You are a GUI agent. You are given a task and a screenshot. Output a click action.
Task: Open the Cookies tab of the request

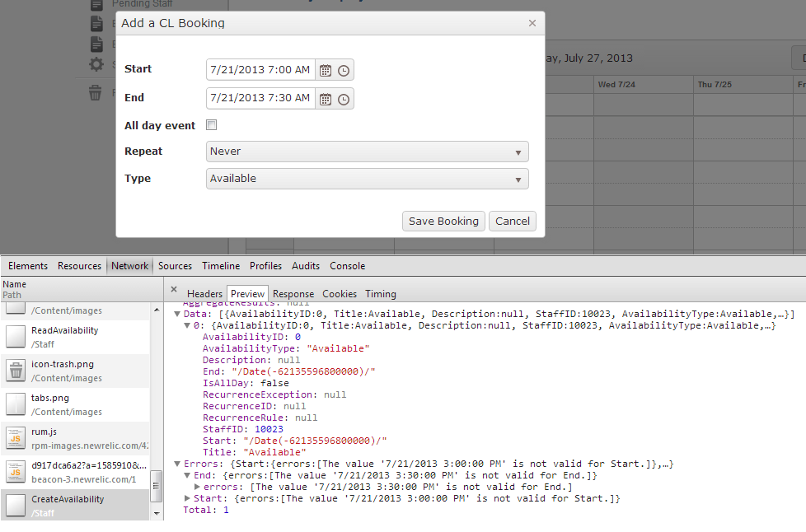coord(340,294)
